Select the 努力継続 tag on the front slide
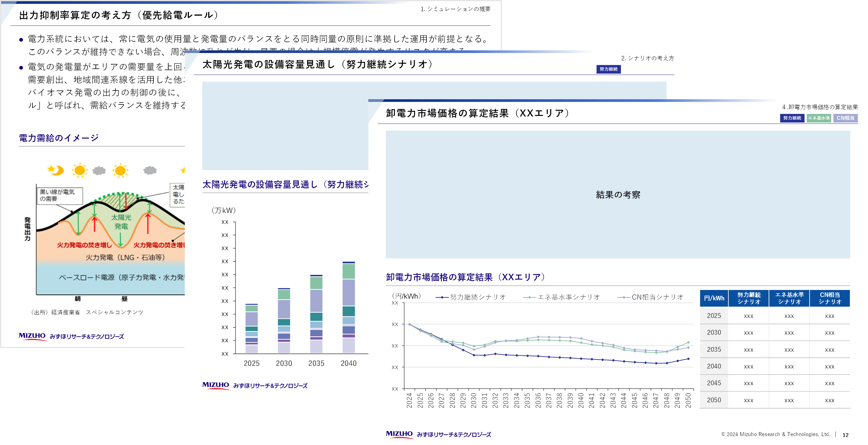The width and height of the screenshot is (868, 445). pyautogui.click(x=792, y=118)
